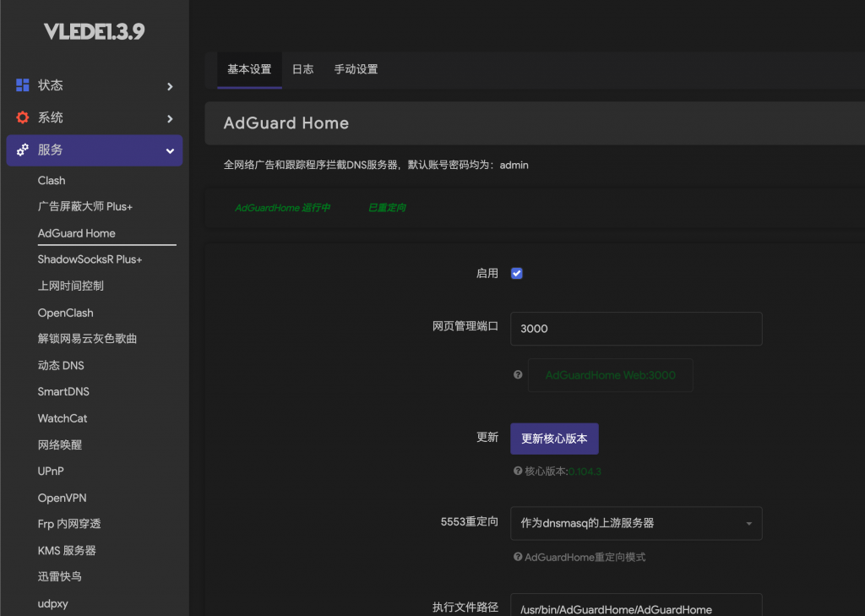Open OpenVPN service page

(62, 498)
